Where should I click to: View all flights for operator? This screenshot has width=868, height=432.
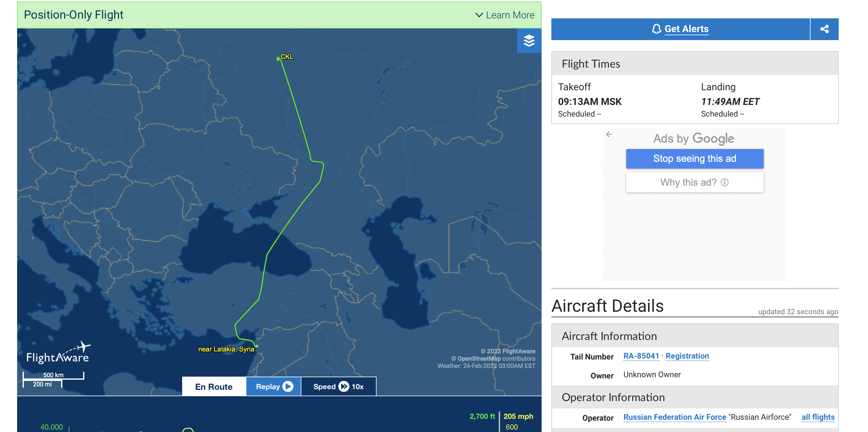click(x=818, y=417)
